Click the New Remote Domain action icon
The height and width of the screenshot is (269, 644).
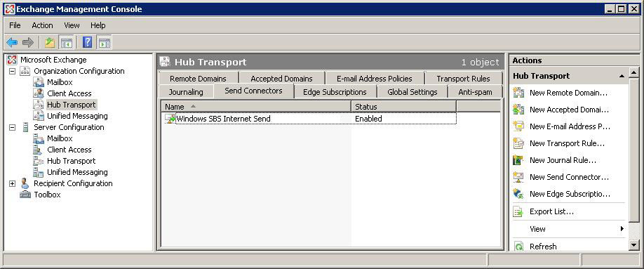click(518, 93)
